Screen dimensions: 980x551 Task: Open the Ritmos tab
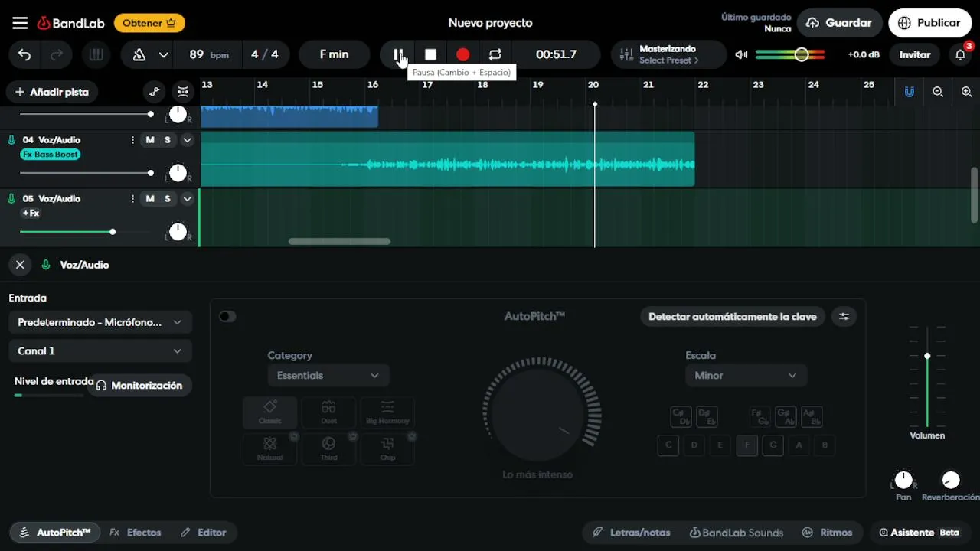[x=827, y=533]
